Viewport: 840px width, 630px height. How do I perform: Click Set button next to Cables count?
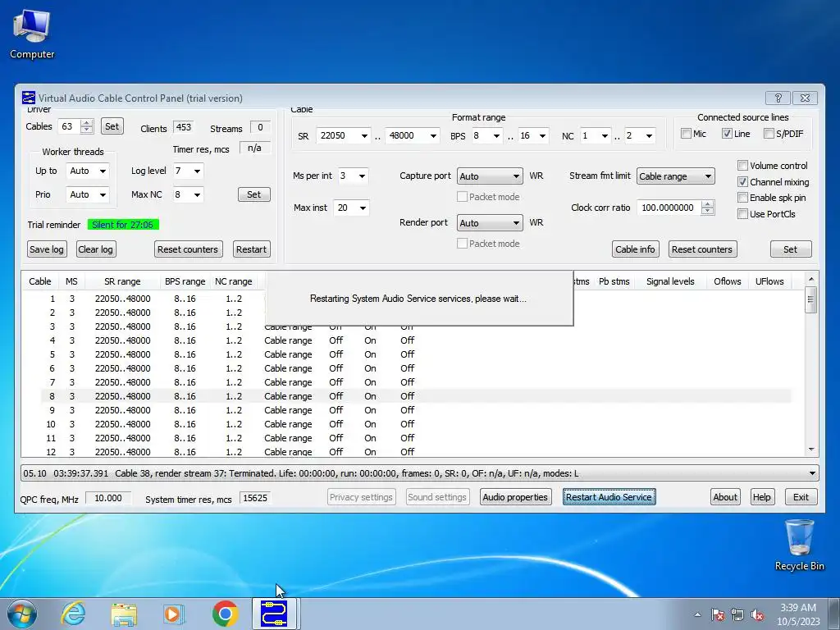pyautogui.click(x=112, y=126)
